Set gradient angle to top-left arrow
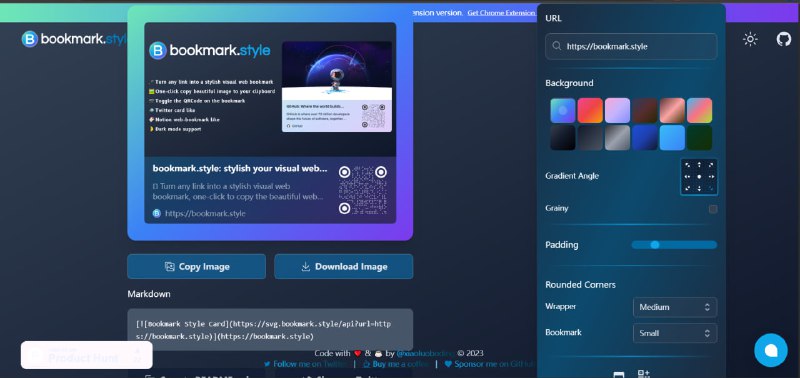 click(x=687, y=165)
